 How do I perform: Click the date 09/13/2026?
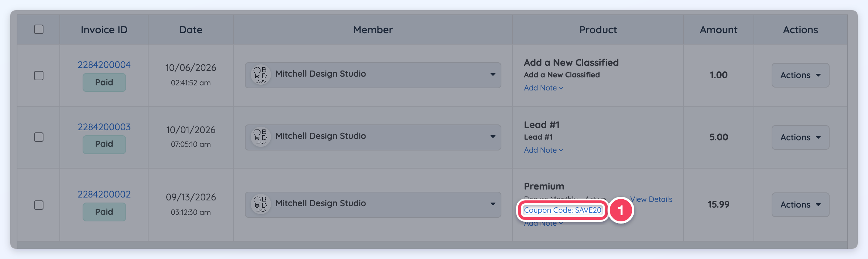tap(191, 197)
